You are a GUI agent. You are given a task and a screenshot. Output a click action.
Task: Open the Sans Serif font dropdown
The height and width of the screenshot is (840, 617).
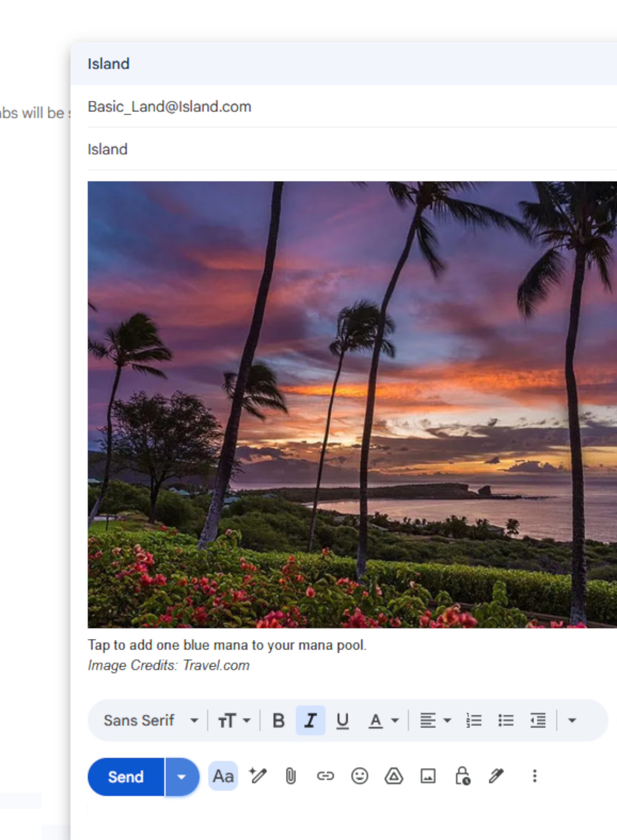[151, 720]
